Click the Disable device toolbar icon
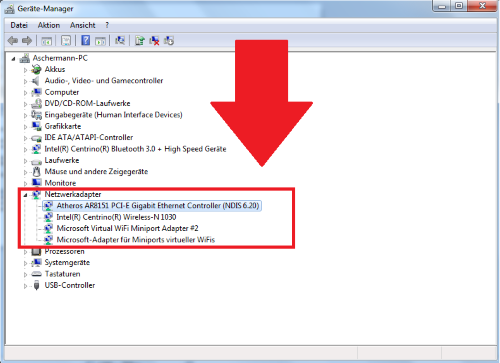 pyautogui.click(x=169, y=41)
